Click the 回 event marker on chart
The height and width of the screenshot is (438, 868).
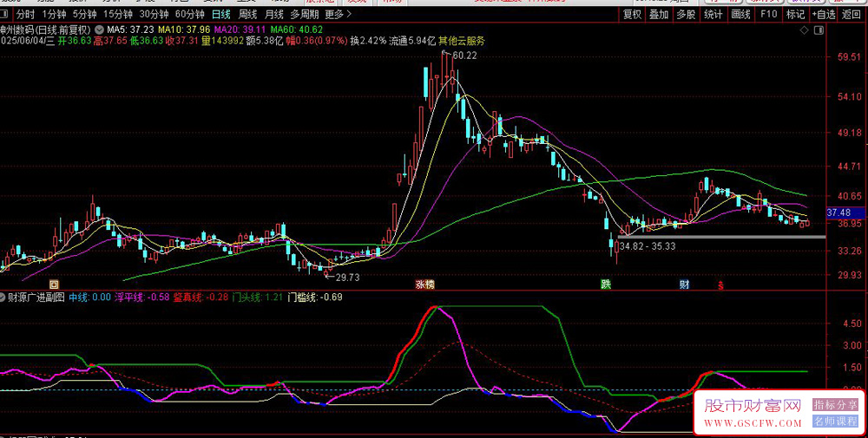click(x=54, y=284)
